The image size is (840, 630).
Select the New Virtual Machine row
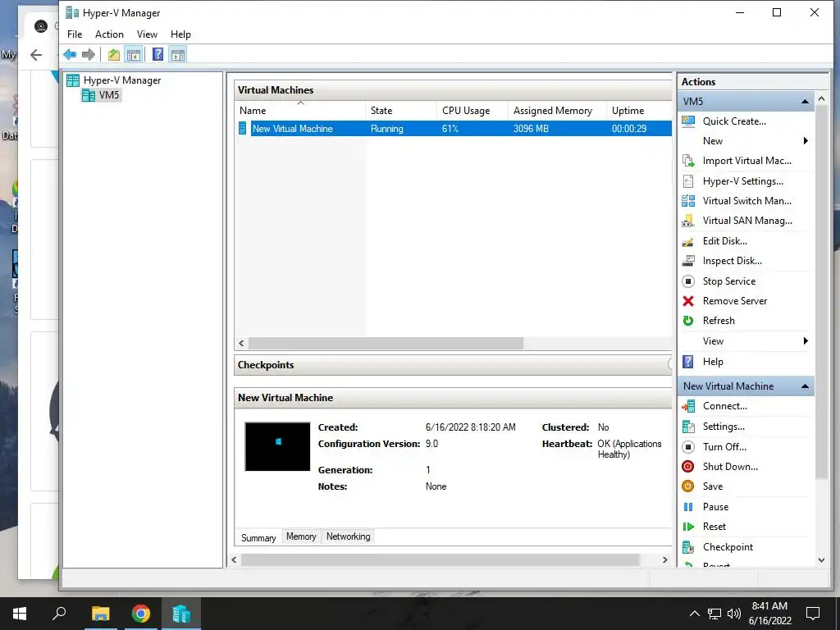[454, 129]
